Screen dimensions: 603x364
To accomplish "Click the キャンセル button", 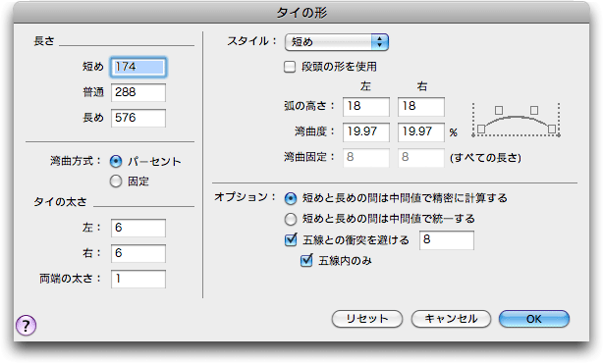I will pyautogui.click(x=451, y=319).
